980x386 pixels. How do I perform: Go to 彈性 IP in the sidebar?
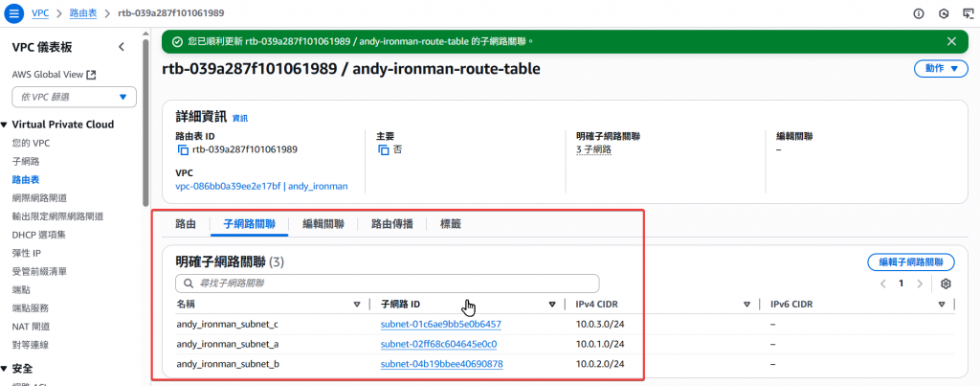(x=26, y=253)
